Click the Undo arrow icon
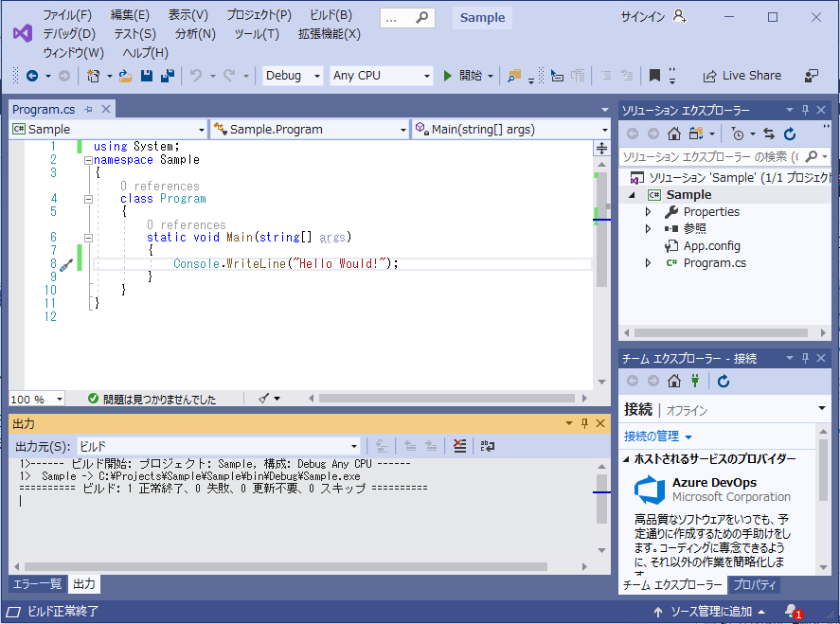The image size is (840, 624). tap(196, 76)
